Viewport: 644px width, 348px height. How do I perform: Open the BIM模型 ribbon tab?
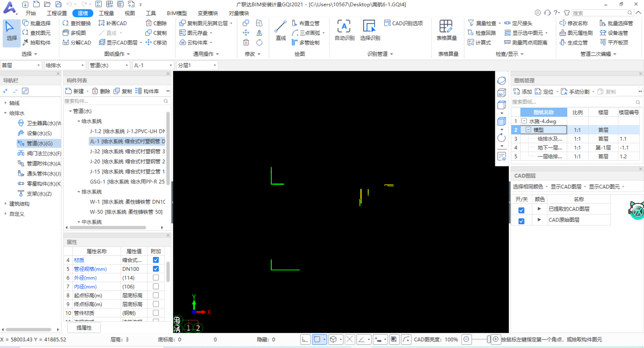[x=177, y=13]
